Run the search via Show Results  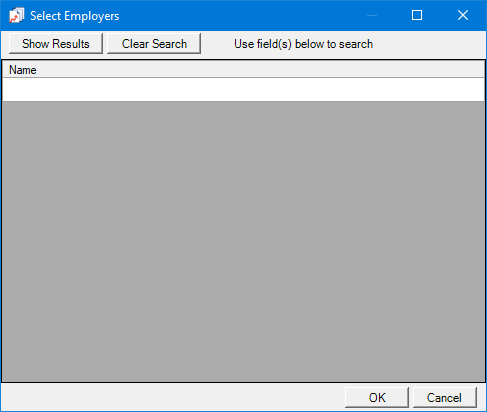click(56, 44)
